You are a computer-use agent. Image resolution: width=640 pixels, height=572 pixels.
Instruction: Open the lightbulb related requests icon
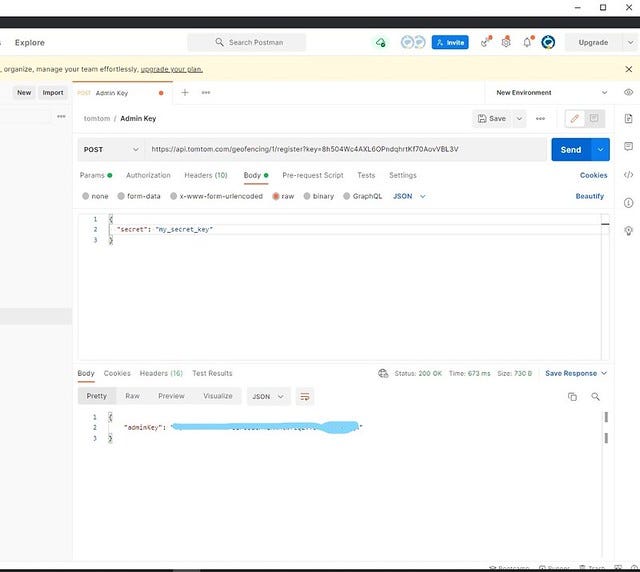tap(628, 231)
